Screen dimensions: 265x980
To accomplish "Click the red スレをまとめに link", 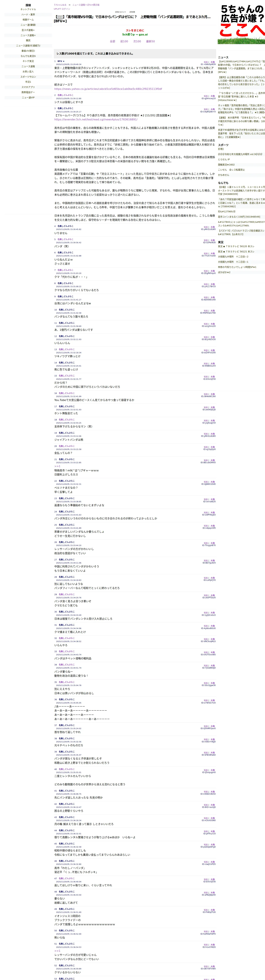I will click(x=135, y=30).
